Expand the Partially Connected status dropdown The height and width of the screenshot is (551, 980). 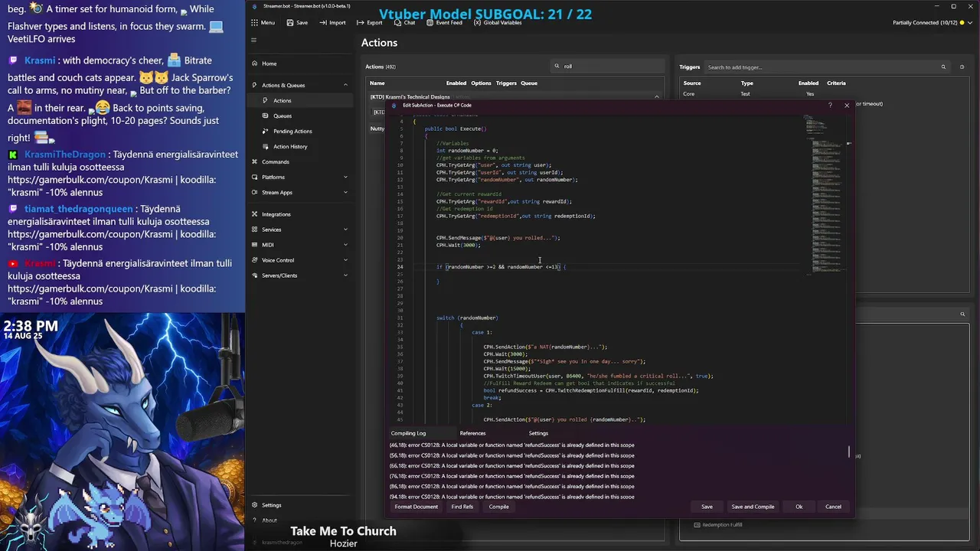point(971,23)
